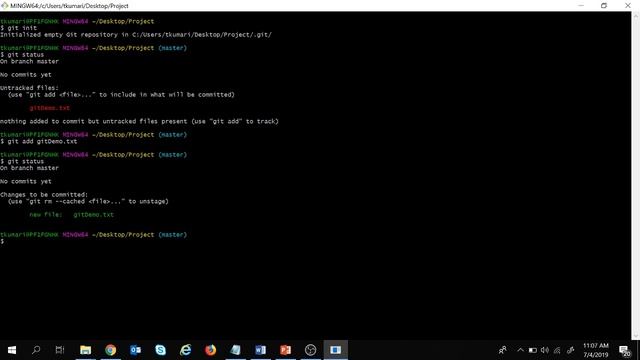Open Task View from taskbar
Viewport: 640px width, 360px height.
coord(60,350)
